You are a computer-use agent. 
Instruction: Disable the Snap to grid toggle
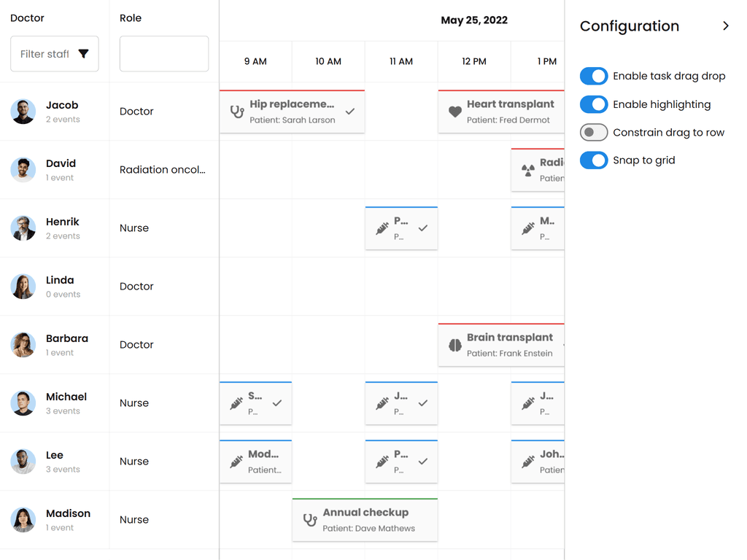[x=594, y=160]
